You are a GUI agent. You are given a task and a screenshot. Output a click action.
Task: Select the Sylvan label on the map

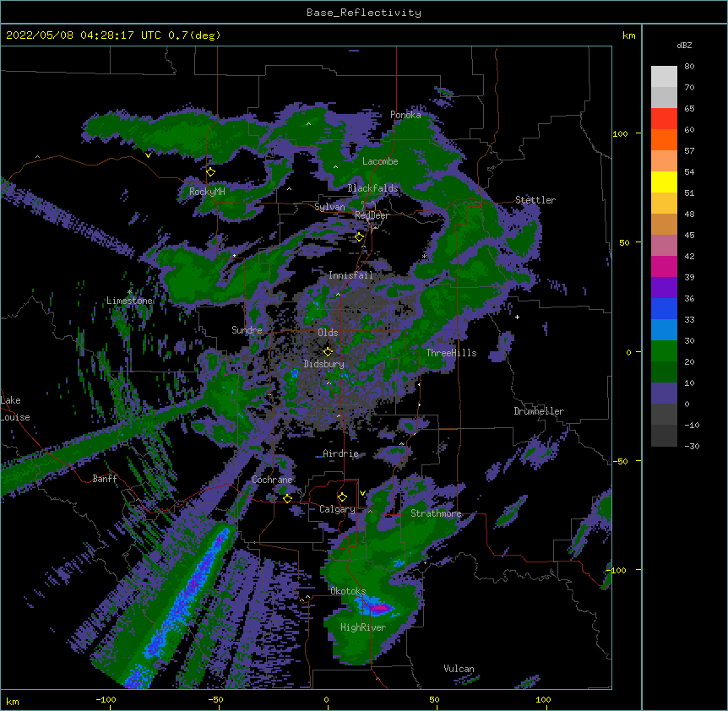pyautogui.click(x=329, y=207)
